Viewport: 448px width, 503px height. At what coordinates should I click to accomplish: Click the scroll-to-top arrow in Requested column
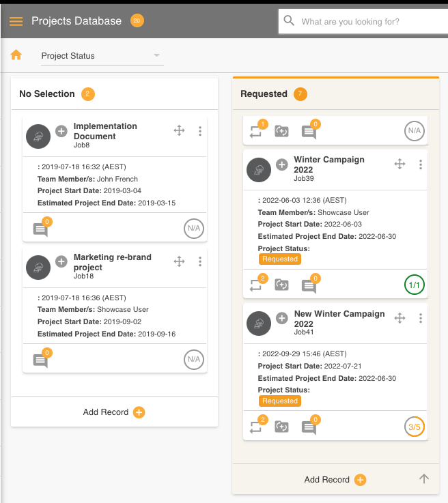[424, 479]
